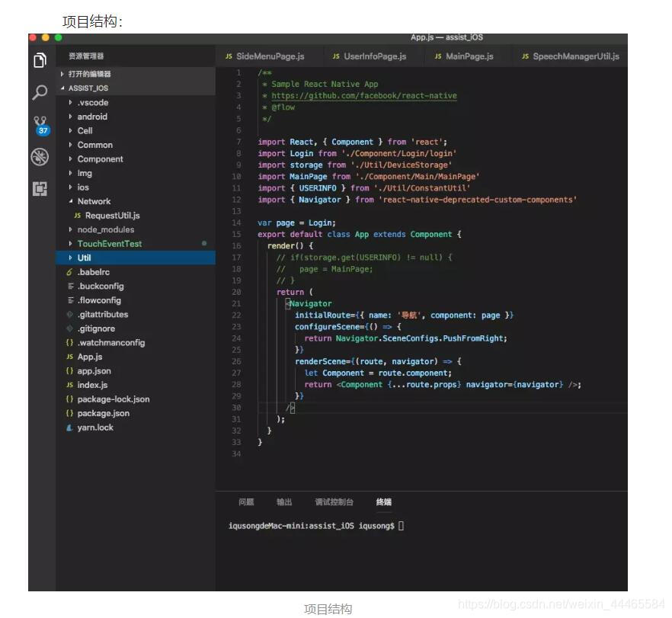Click the JS icon on the MainPage.js tab

tap(438, 56)
